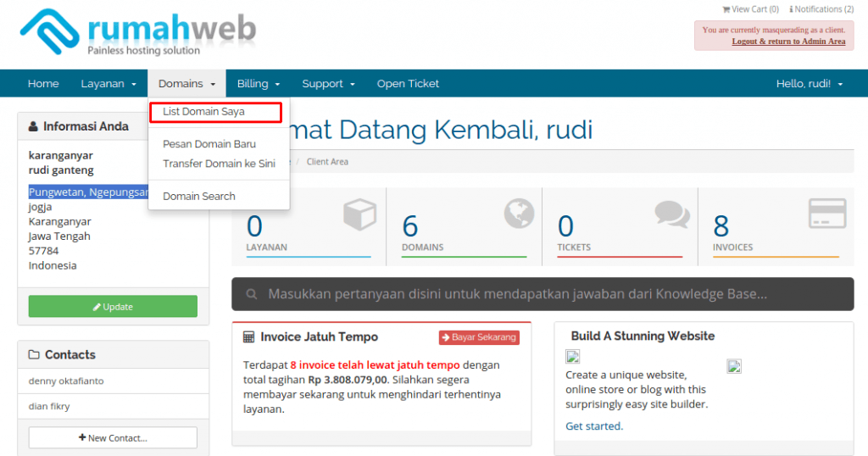Expand the Billing dropdown menu

(259, 84)
